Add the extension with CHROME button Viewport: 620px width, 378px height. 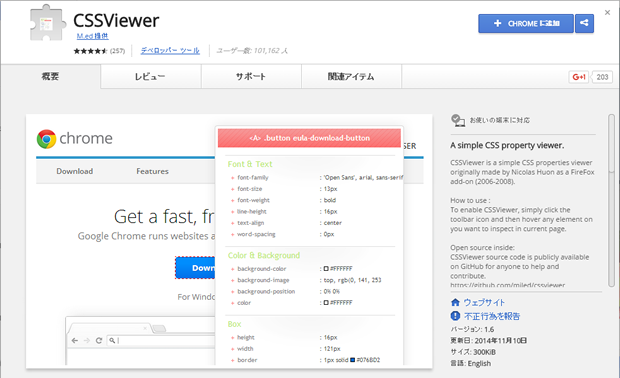[525, 24]
